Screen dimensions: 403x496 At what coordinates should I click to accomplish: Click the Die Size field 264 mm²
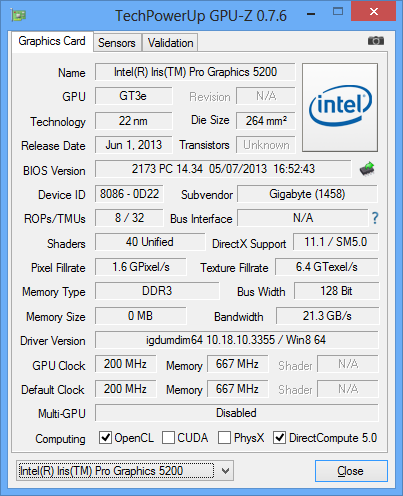[x=266, y=121]
